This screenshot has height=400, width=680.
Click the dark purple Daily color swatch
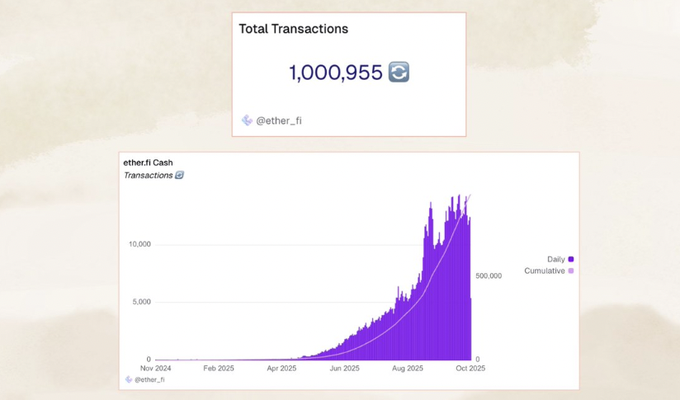click(x=571, y=259)
